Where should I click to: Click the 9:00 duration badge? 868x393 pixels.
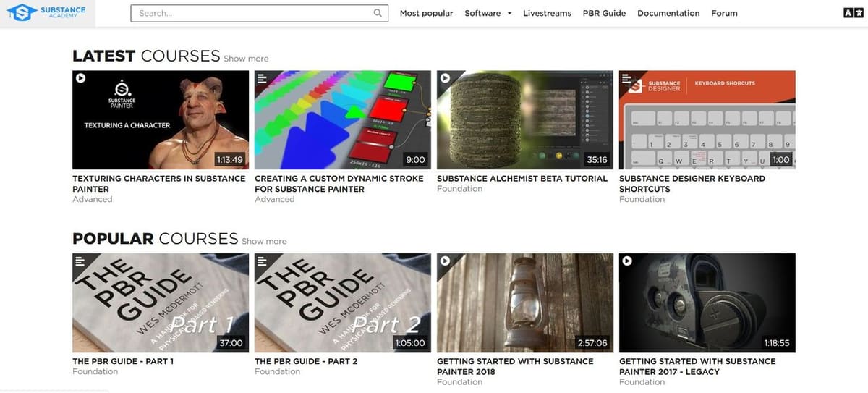click(415, 160)
